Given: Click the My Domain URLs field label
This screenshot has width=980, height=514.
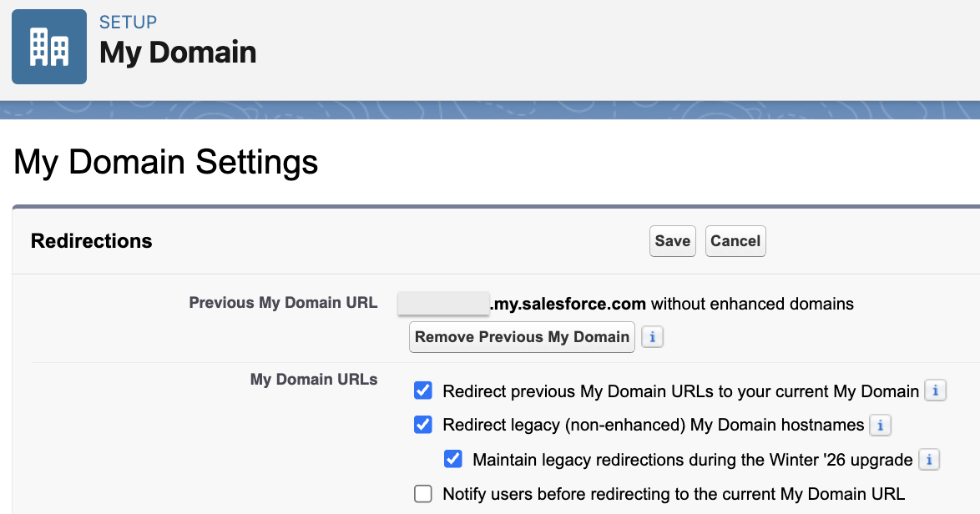Looking at the screenshot, I should pos(314,380).
